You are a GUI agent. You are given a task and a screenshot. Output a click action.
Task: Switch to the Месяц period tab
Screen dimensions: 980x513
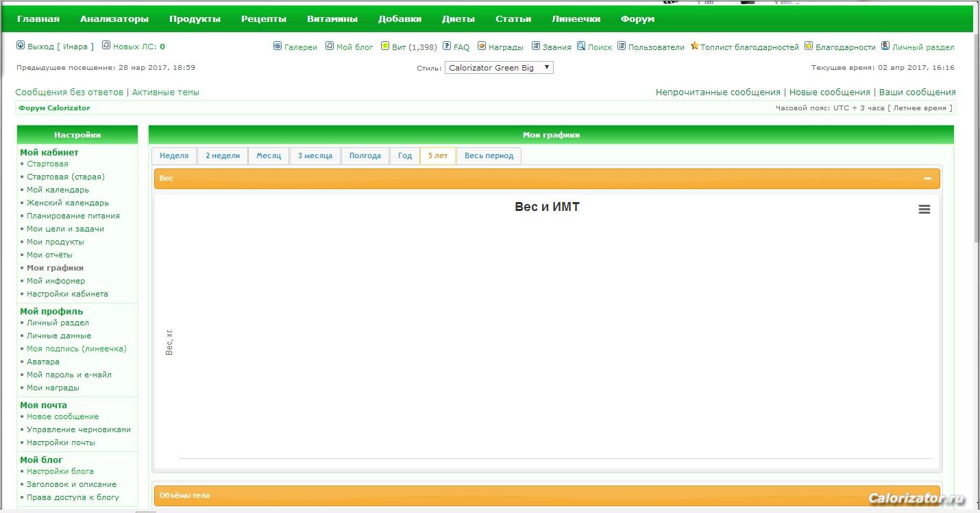269,156
